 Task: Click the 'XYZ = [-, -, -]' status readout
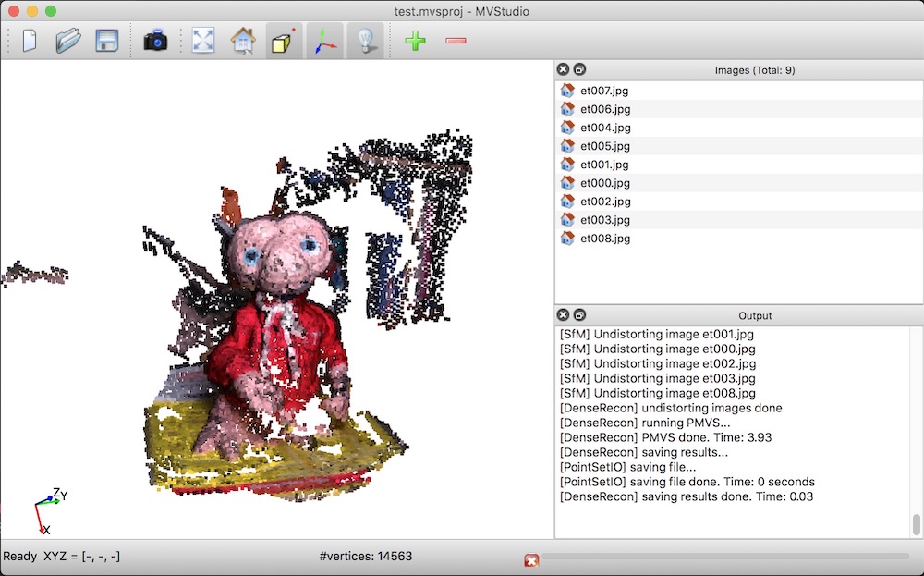[81, 556]
